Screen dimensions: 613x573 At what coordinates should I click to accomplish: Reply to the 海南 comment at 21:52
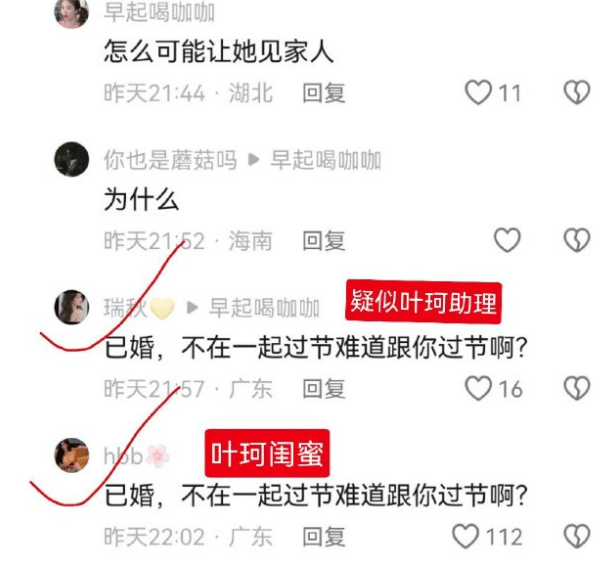point(324,240)
